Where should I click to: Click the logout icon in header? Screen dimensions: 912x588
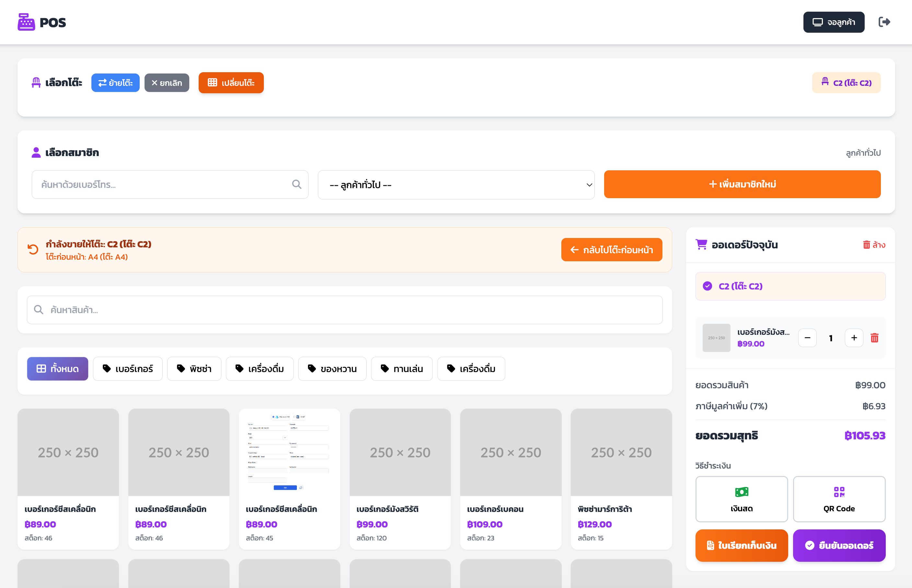pos(884,22)
